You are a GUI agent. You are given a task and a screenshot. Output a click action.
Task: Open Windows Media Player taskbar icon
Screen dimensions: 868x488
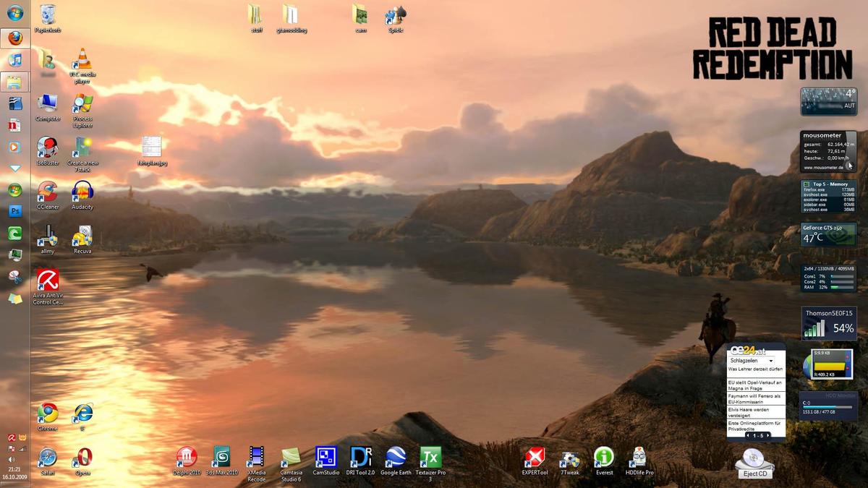point(15,146)
